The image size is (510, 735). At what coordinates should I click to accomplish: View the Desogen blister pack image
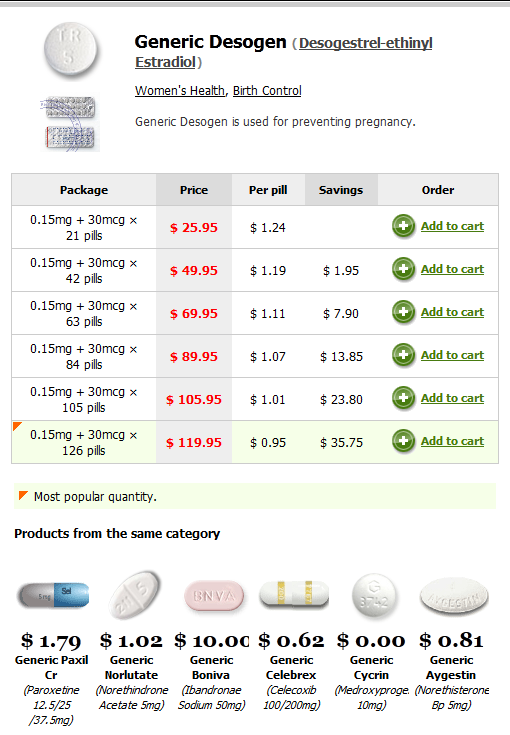pyautogui.click(x=70, y=123)
